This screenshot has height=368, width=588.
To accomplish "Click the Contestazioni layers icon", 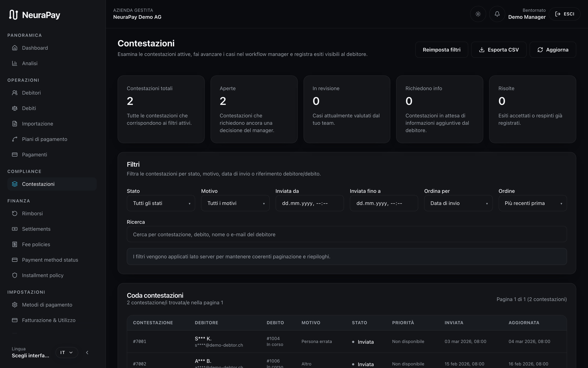I will click(15, 184).
